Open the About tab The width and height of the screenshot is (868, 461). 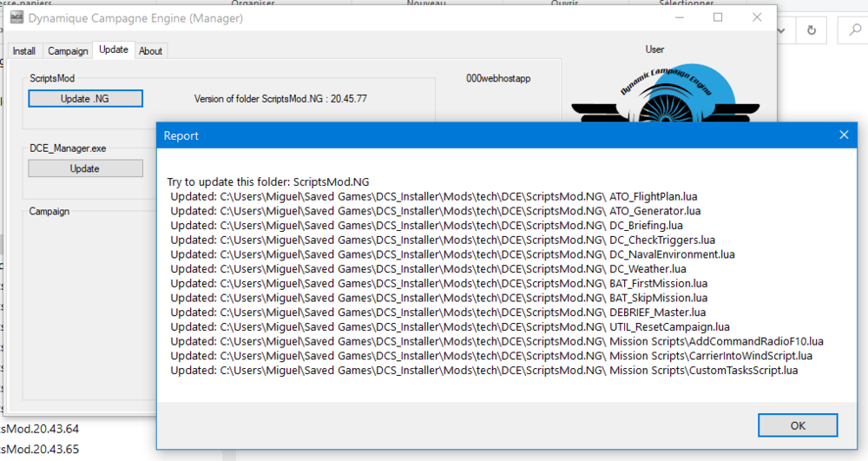point(150,51)
